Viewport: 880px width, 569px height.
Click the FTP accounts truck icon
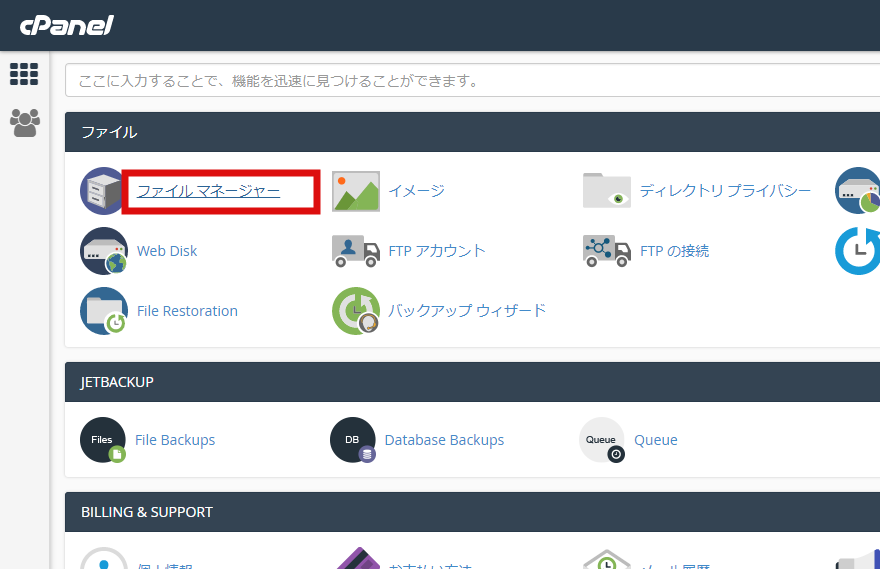356,251
